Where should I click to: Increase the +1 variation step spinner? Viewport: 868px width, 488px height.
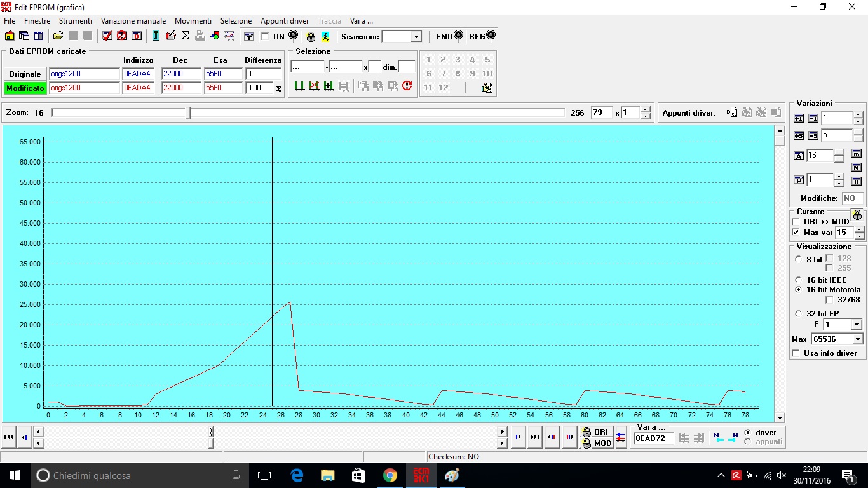(x=858, y=115)
